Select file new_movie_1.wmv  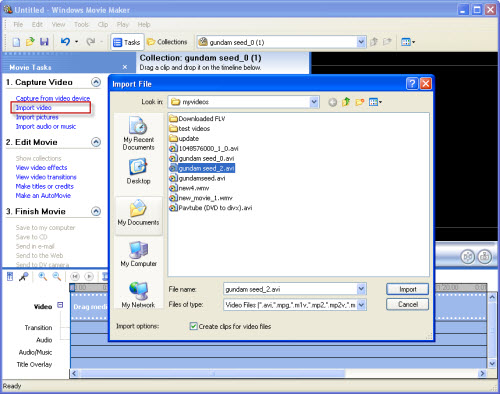(x=201, y=198)
